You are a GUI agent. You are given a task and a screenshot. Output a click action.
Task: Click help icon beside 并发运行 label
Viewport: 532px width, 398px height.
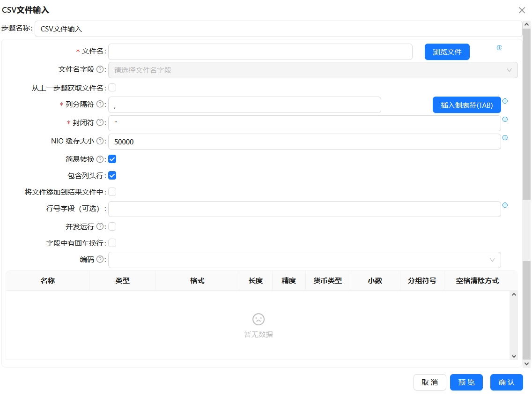pos(100,227)
